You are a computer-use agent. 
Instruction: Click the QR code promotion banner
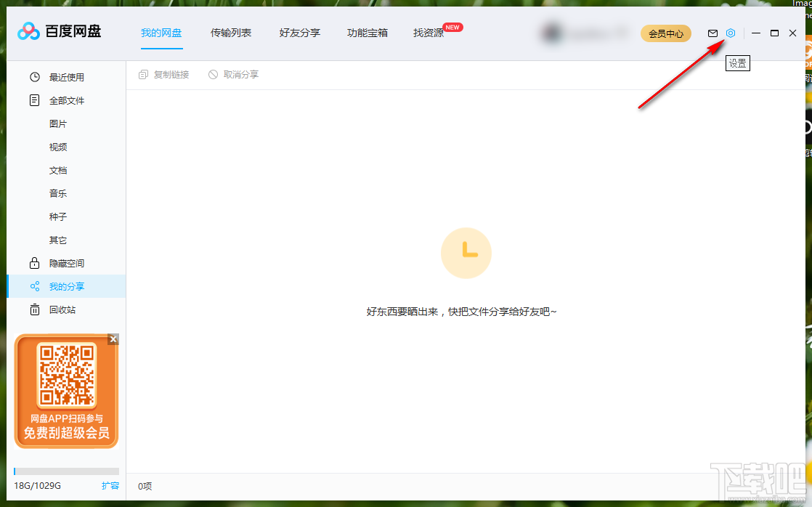point(66,391)
